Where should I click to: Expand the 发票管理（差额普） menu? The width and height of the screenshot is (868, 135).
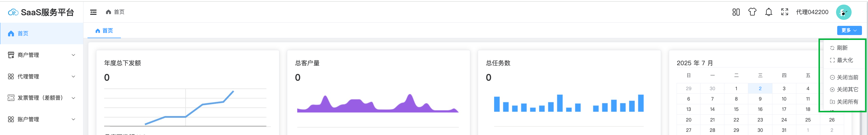pos(41,98)
